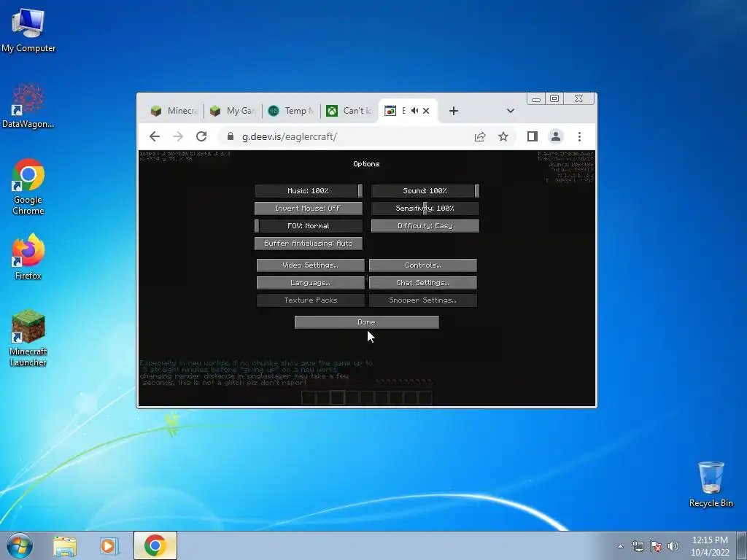The image size is (747, 560).
Task: Open Chrome three-dot menu
Action: 579,136
